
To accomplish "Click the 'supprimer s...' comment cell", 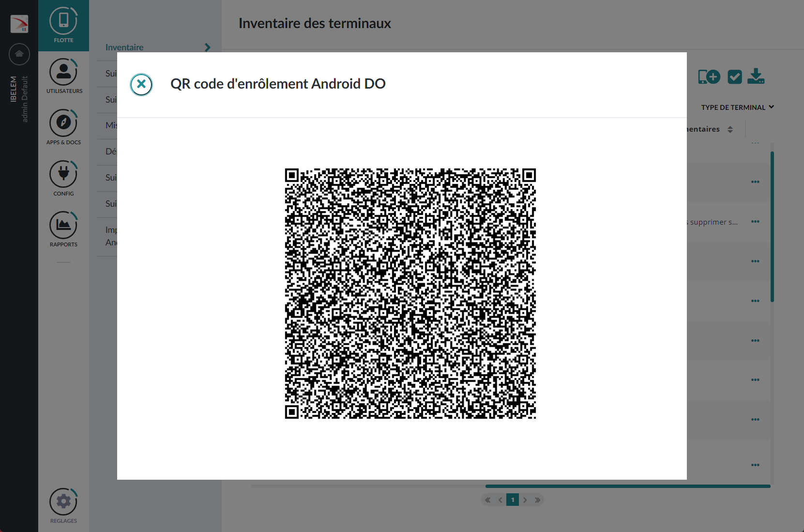I will point(713,222).
